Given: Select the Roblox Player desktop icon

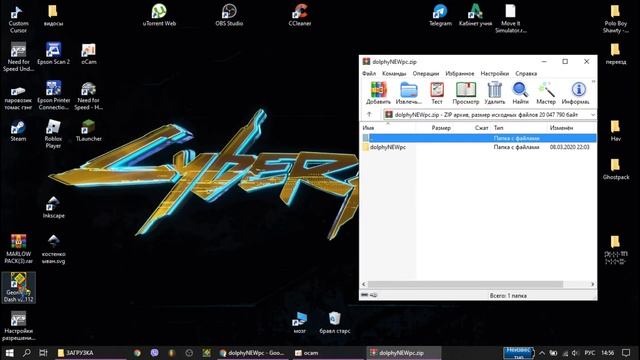Looking at the screenshot, I should tap(53, 134).
